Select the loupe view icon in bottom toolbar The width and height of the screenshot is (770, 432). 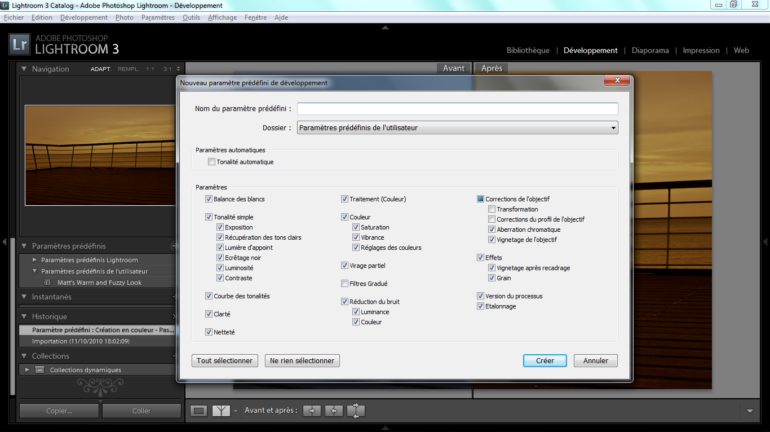click(199, 410)
